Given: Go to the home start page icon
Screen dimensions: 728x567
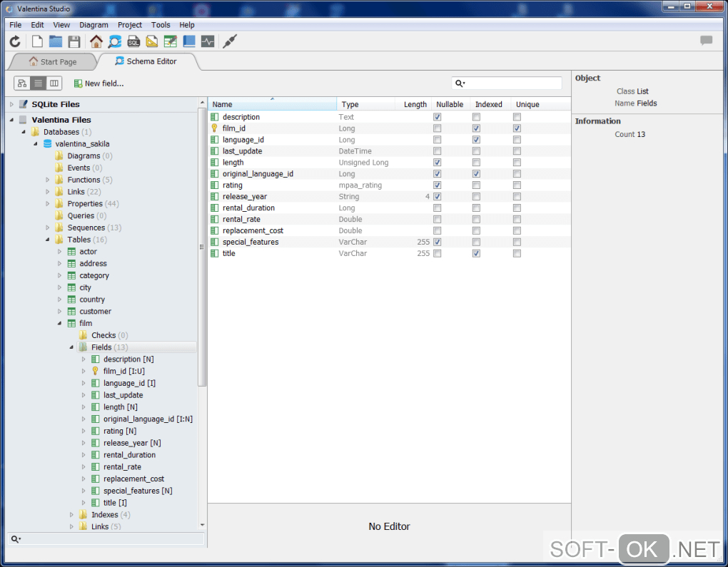Looking at the screenshot, I should pyautogui.click(x=96, y=42).
